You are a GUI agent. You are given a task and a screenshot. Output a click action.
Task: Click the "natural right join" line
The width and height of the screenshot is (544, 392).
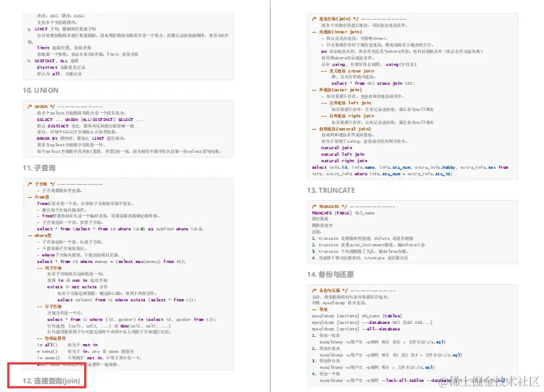[344, 161]
